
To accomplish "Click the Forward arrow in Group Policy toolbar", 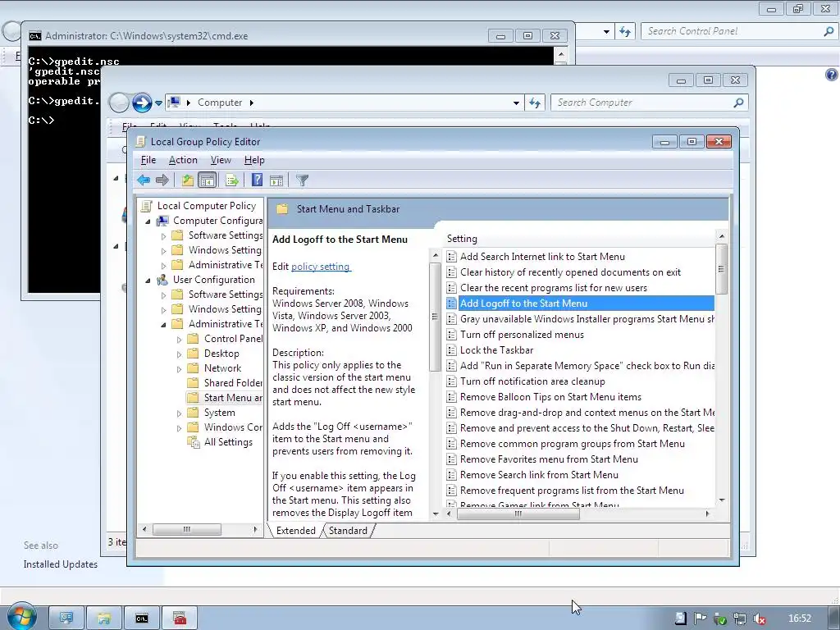I will click(x=162, y=180).
